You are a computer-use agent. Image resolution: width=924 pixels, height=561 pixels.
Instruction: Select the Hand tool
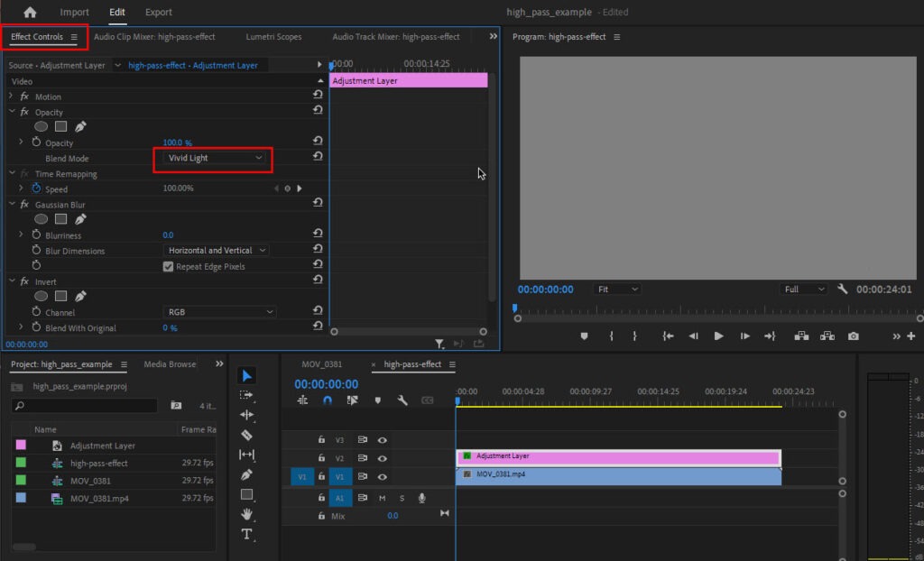[247, 514]
